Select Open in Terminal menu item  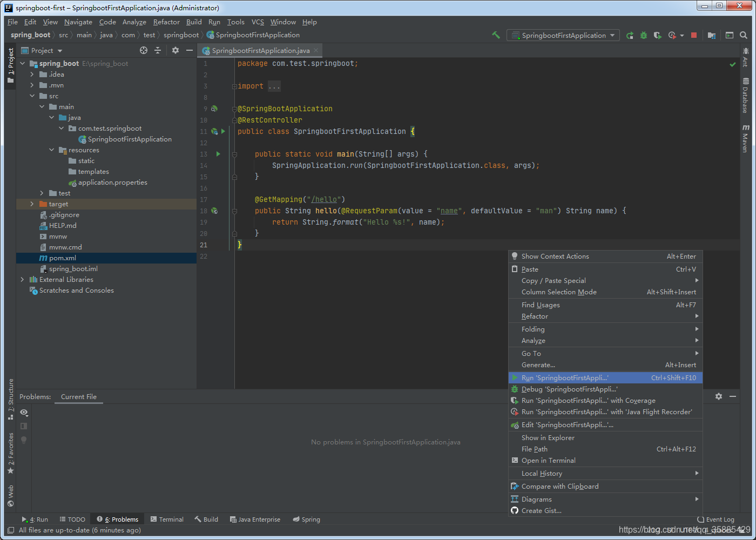tap(605, 461)
